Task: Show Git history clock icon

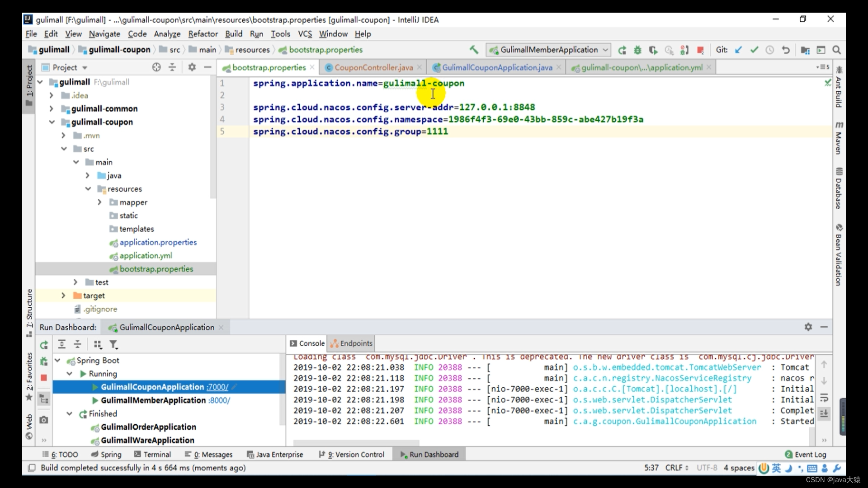Action: tap(769, 50)
